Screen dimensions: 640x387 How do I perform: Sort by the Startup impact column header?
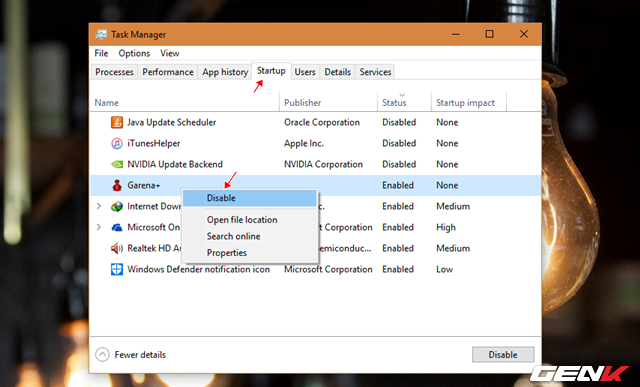click(x=469, y=102)
